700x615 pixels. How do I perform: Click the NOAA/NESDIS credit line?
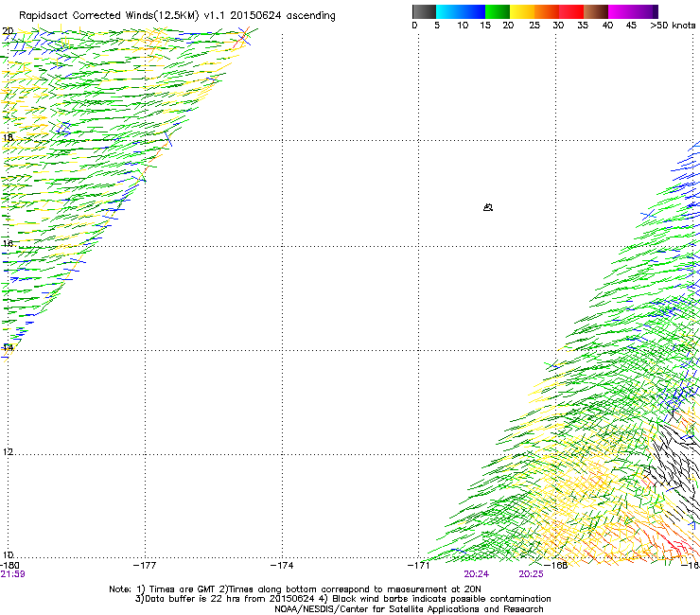[409, 609]
